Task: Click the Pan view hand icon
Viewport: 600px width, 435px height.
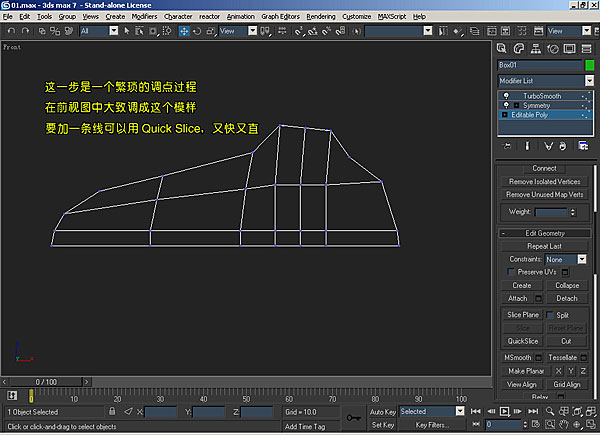Action: [x=563, y=424]
